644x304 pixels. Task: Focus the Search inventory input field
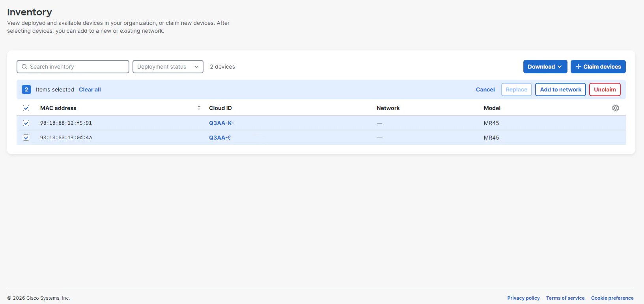tap(73, 67)
